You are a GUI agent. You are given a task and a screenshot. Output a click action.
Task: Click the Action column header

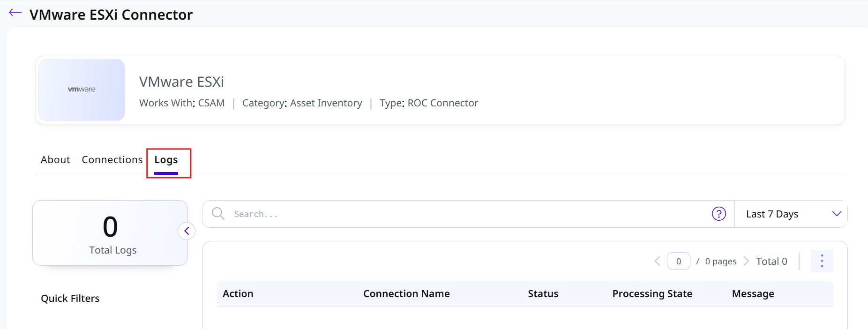coord(238,294)
